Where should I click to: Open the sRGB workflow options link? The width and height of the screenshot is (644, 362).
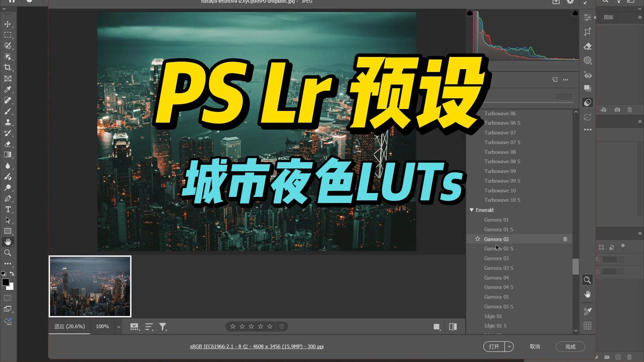[257, 346]
